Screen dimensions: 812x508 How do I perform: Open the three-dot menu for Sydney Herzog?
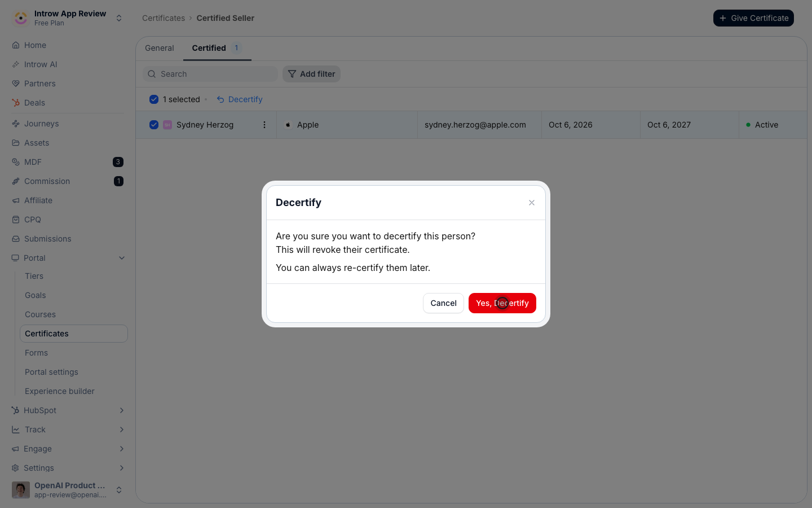click(x=264, y=125)
